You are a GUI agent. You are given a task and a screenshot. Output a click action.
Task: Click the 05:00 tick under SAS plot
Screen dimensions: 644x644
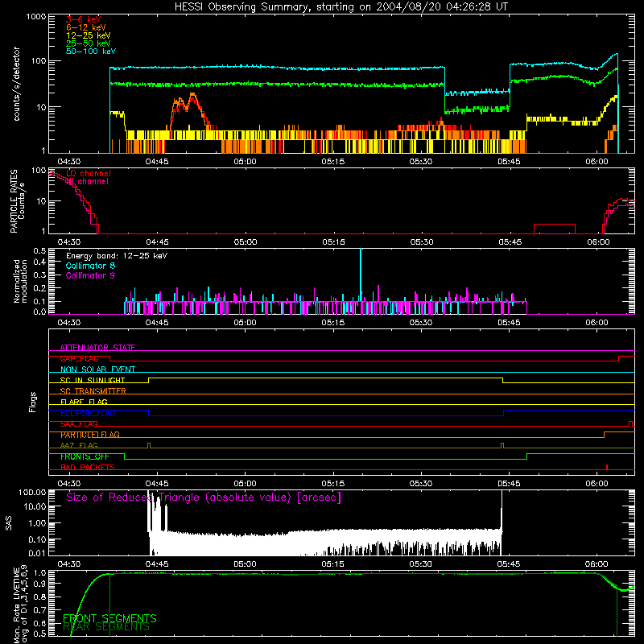click(x=246, y=564)
